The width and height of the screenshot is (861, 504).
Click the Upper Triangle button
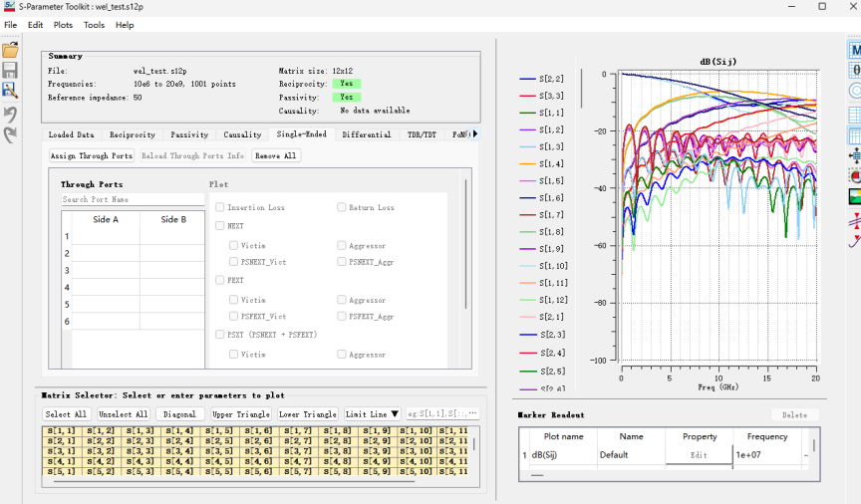pyautogui.click(x=241, y=414)
